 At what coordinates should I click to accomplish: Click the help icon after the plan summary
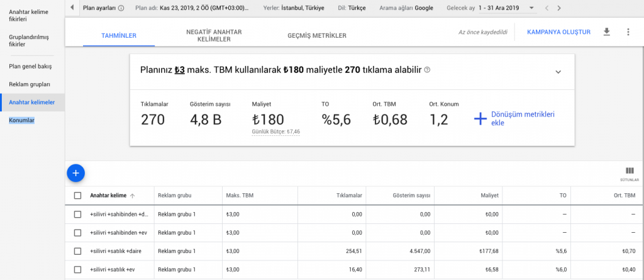(x=428, y=70)
